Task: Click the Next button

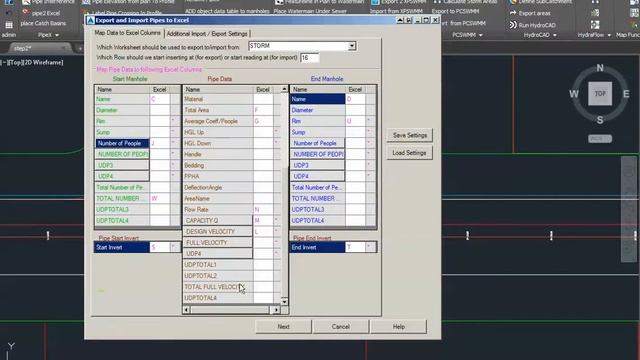Action: 283,327
